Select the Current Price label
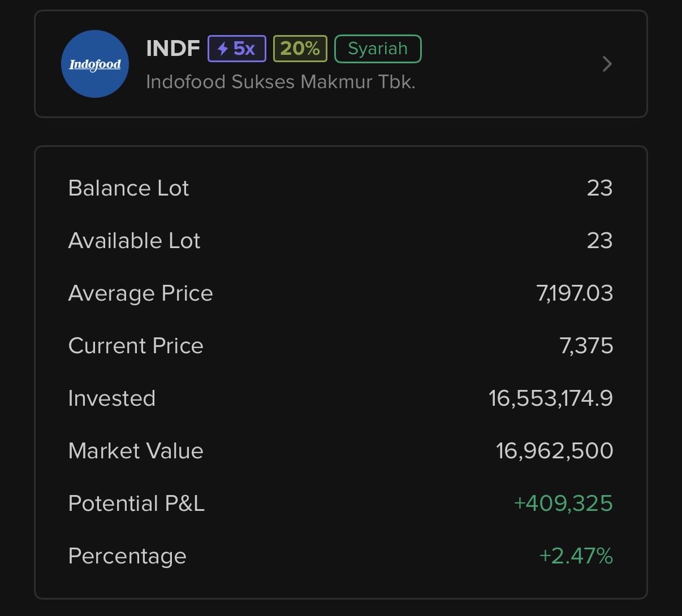Viewport: 682px width, 616px height. coord(136,346)
